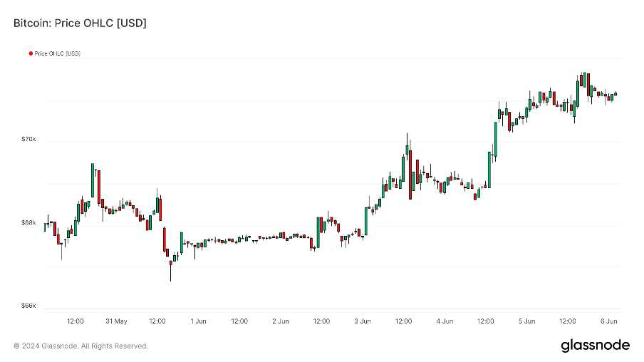The height and width of the screenshot is (362, 644).
Task: Jump to the 3 Jun axis label
Action: tap(363, 321)
